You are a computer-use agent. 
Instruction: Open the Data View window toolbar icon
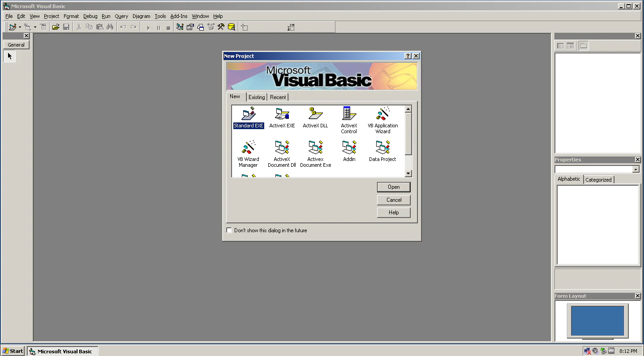click(231, 26)
